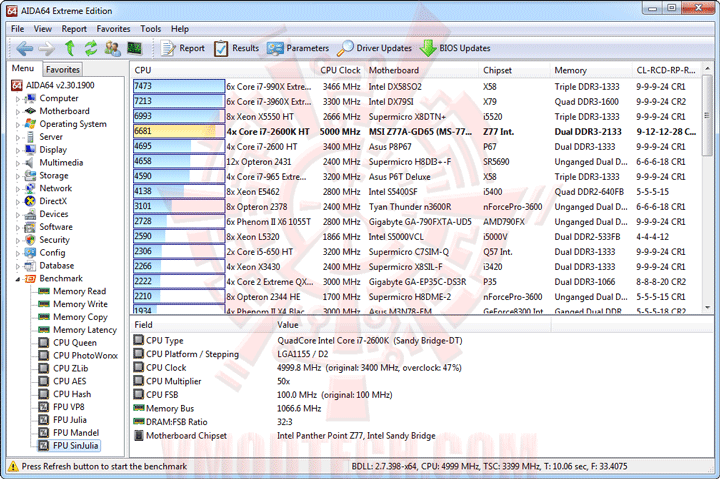The height and width of the screenshot is (479, 720).
Task: Select the 6x Core i7-990X Extreme row
Action: click(x=416, y=86)
